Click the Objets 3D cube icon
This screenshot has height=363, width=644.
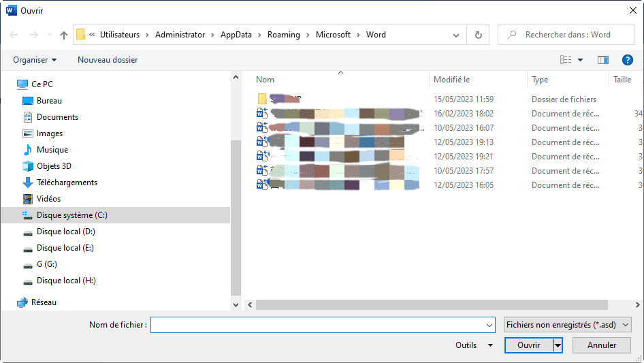(x=27, y=166)
